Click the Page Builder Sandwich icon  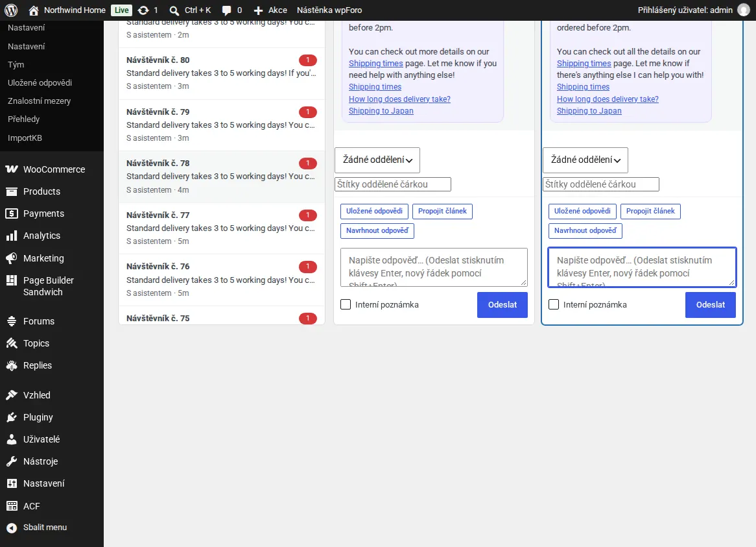coord(12,280)
